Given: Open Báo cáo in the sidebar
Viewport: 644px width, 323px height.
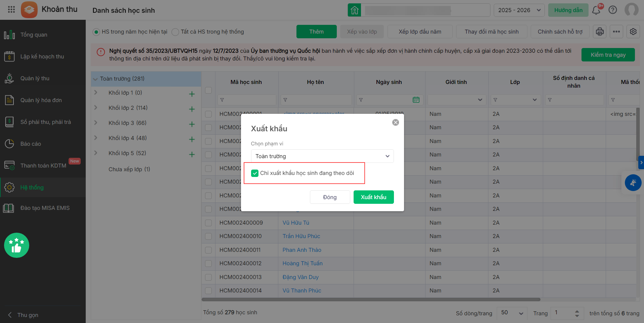Looking at the screenshot, I should coord(31,144).
